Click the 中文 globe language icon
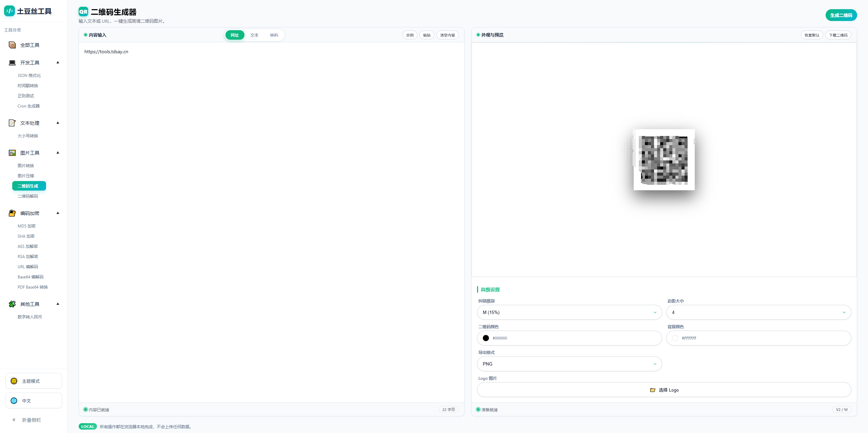 click(x=14, y=401)
